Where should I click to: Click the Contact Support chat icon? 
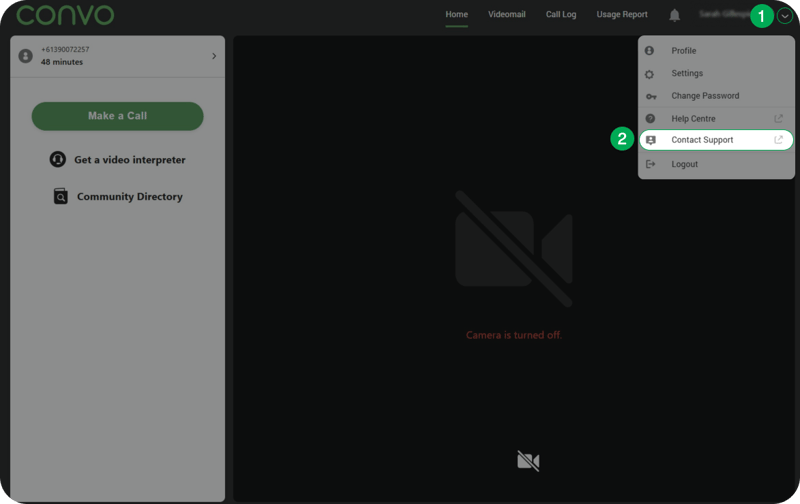click(651, 140)
